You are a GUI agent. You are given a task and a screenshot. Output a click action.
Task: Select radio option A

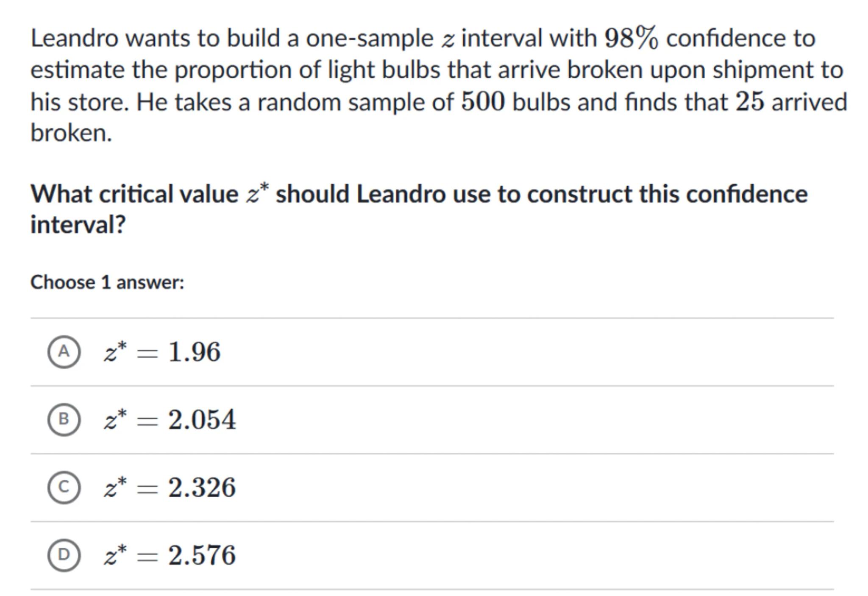pyautogui.click(x=64, y=352)
